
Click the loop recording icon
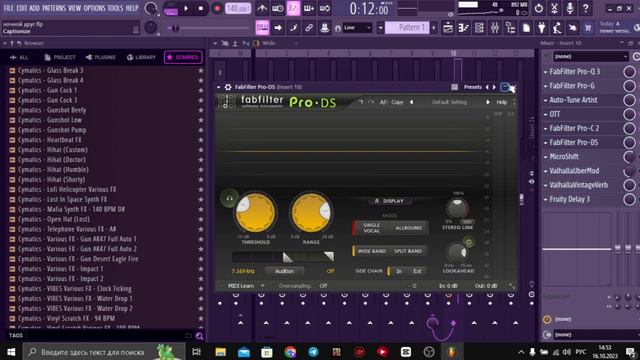(325, 8)
